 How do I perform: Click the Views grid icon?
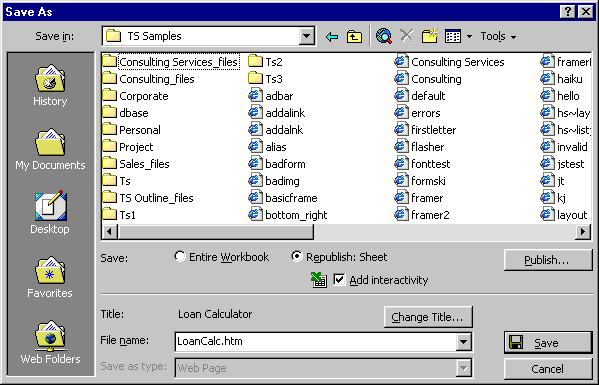(x=453, y=36)
